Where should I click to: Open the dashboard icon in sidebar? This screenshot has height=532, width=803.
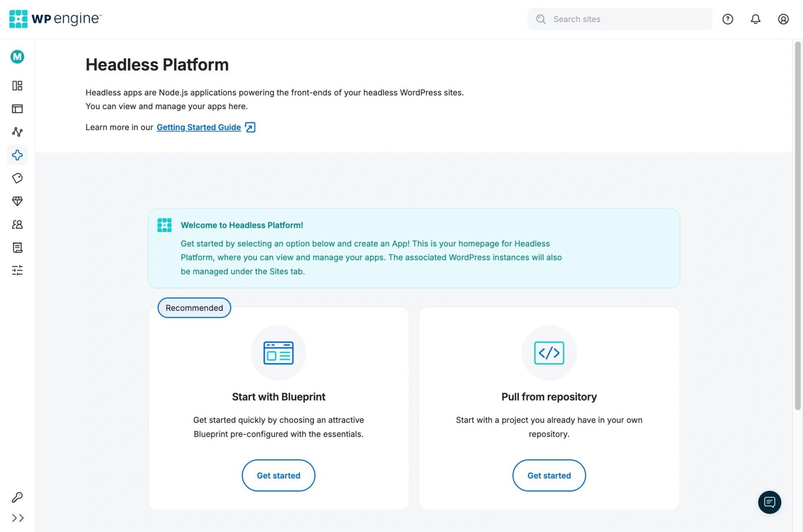[x=17, y=86]
